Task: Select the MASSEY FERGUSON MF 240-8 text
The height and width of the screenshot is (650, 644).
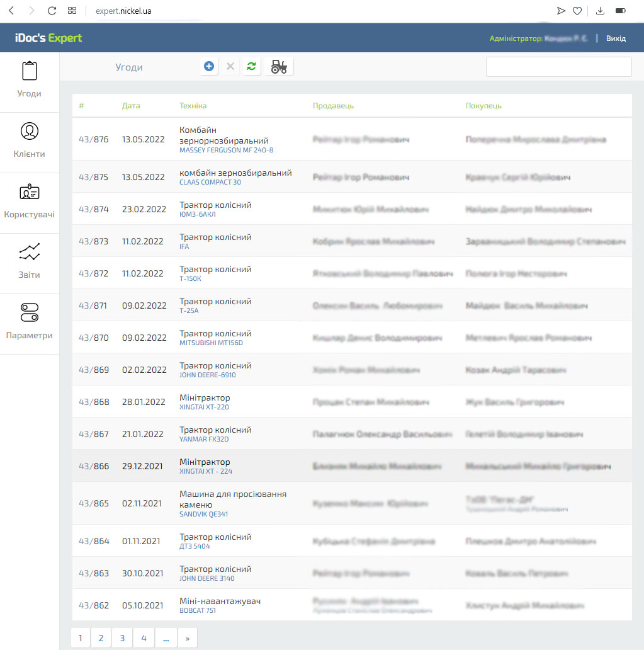Action: 226,151
